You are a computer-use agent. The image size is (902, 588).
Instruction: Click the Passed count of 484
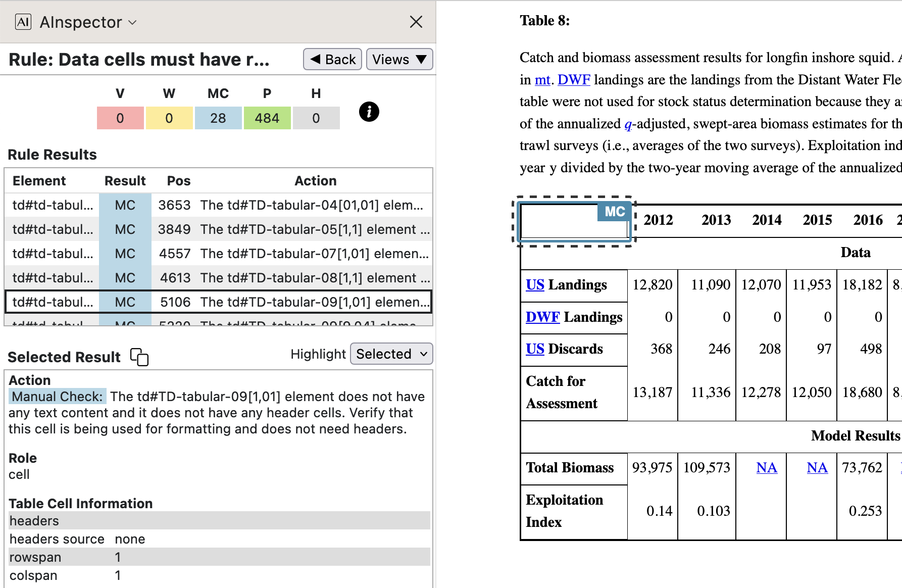[x=267, y=118]
